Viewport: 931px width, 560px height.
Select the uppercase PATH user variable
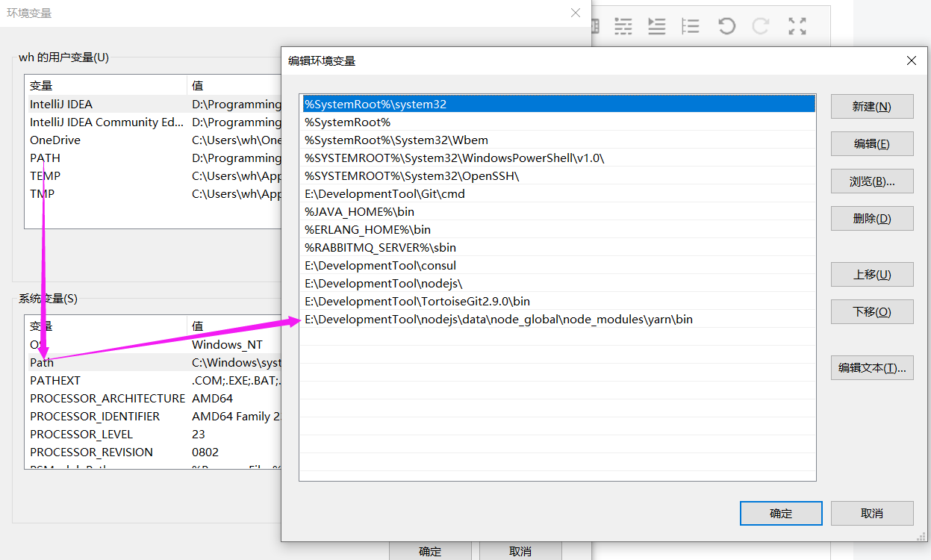153,158
